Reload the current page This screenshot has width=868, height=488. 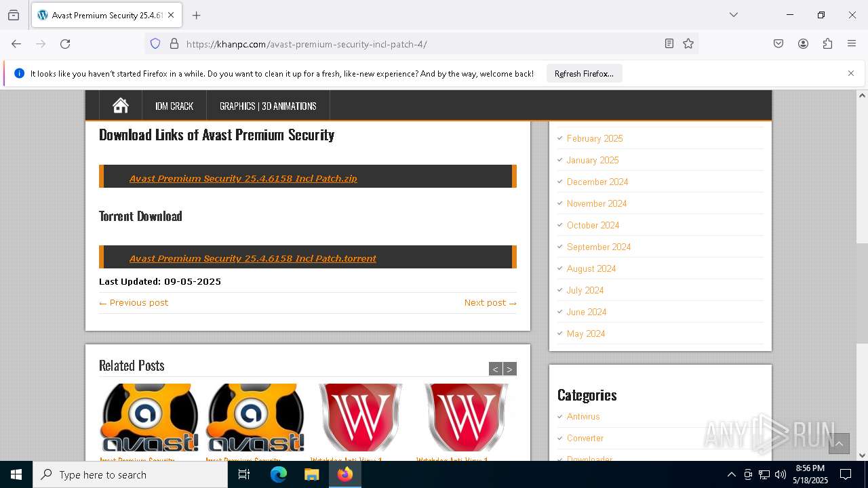[x=65, y=44]
